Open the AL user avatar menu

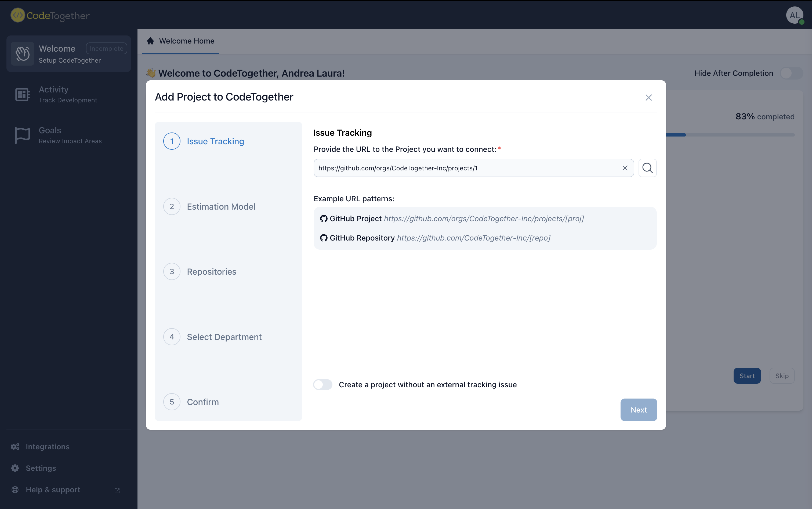coord(795,15)
